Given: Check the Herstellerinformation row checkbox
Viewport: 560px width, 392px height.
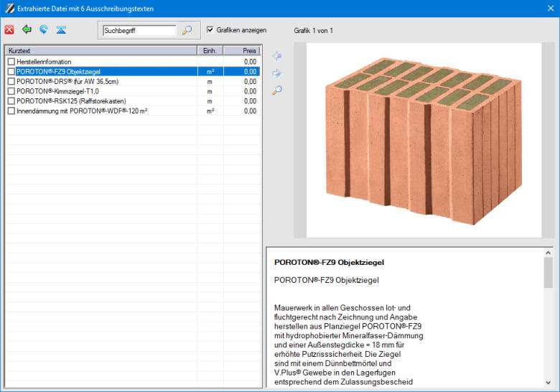Looking at the screenshot, I should pyautogui.click(x=11, y=62).
